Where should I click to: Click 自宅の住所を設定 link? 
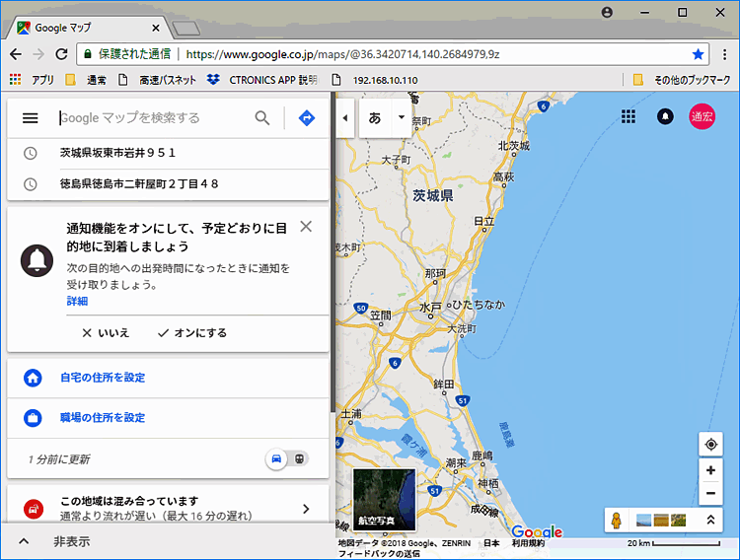103,378
